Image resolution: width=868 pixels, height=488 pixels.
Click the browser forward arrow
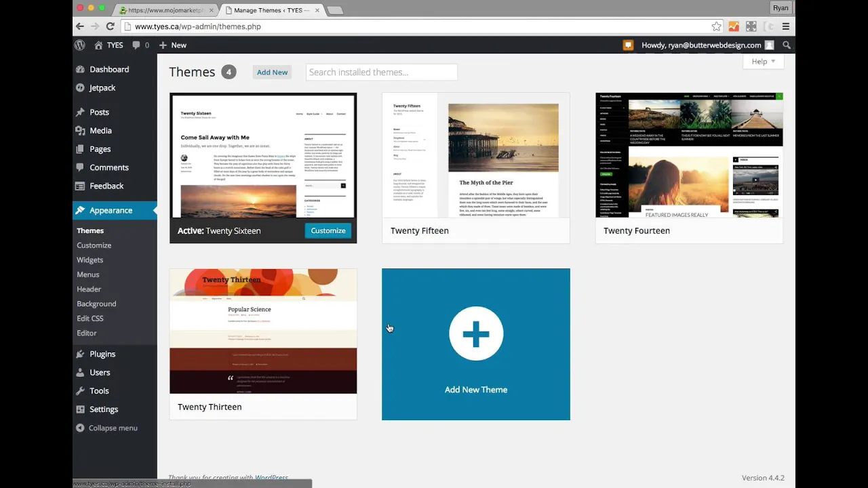pyautogui.click(x=95, y=26)
